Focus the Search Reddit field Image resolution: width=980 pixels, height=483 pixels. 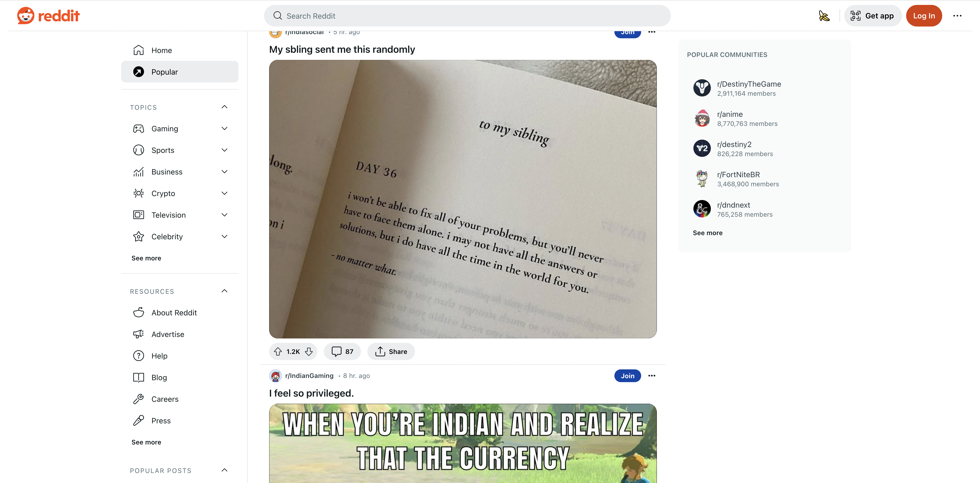467,16
